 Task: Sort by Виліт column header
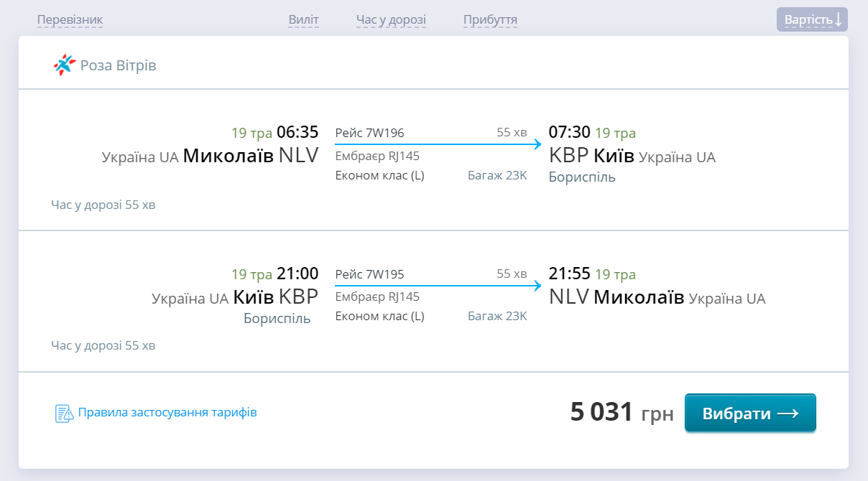(x=303, y=20)
